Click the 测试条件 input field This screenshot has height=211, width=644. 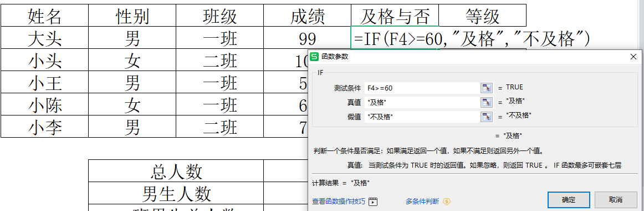(422, 88)
